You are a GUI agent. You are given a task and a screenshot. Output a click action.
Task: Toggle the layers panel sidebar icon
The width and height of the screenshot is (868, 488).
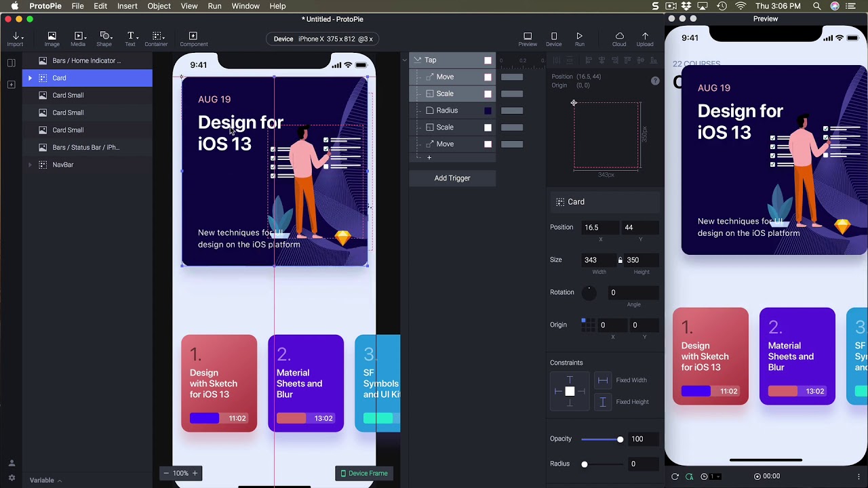tap(11, 63)
